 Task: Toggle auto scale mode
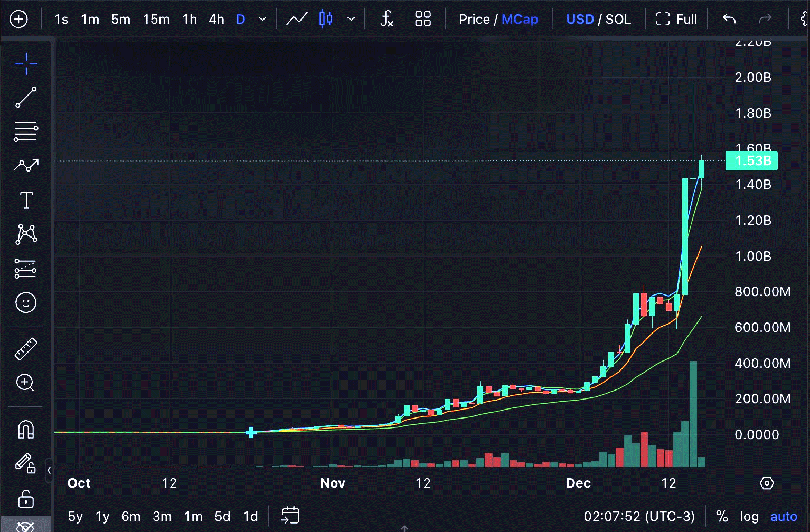coord(784,516)
